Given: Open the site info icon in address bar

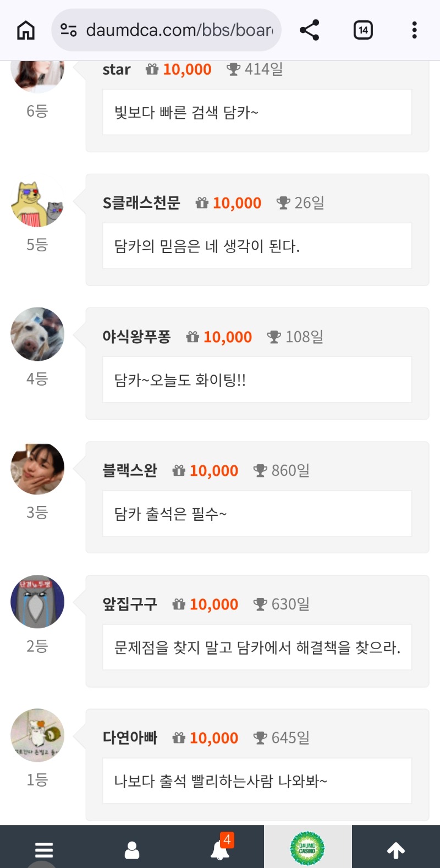Looking at the screenshot, I should coord(69,30).
